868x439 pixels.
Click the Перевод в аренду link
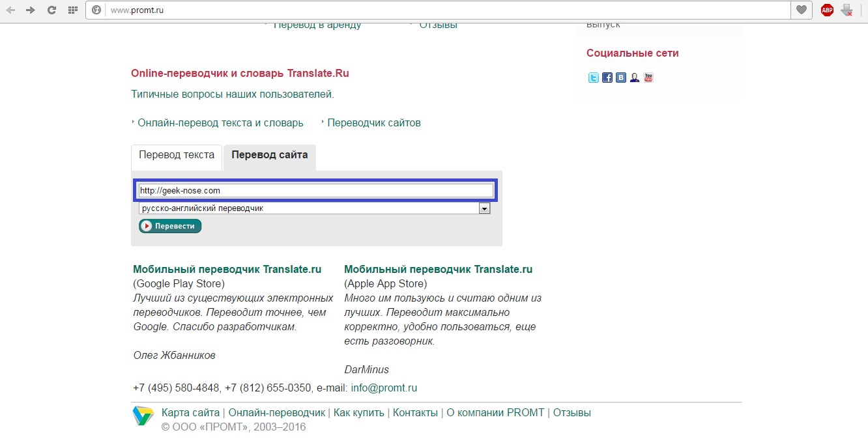(317, 26)
